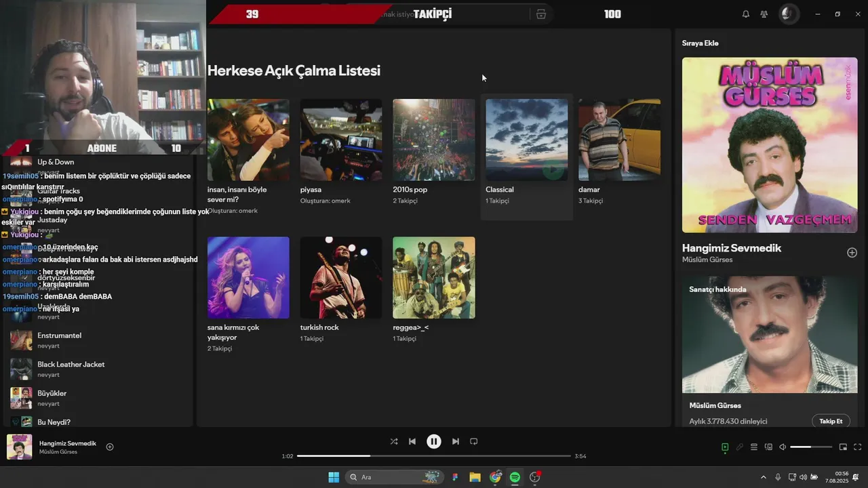The image size is (868, 488).
Task: Click now playing album thumbnail in bottom bar
Action: pyautogui.click(x=19, y=447)
